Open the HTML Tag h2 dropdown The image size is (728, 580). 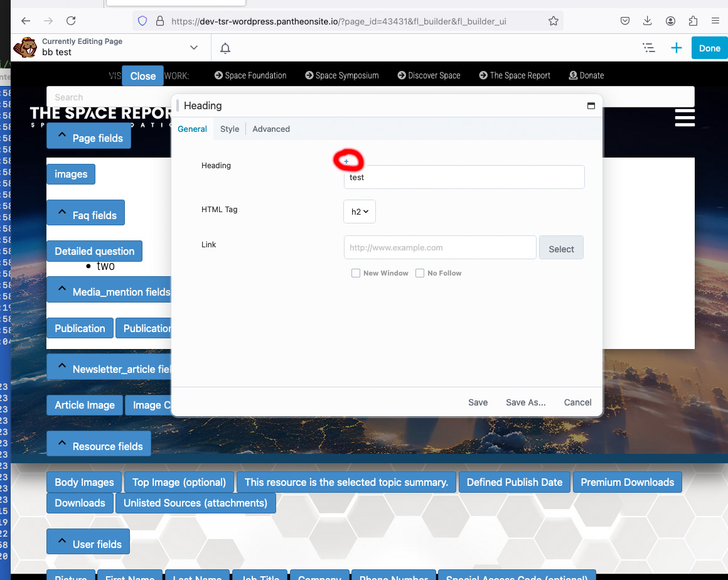pyautogui.click(x=360, y=212)
